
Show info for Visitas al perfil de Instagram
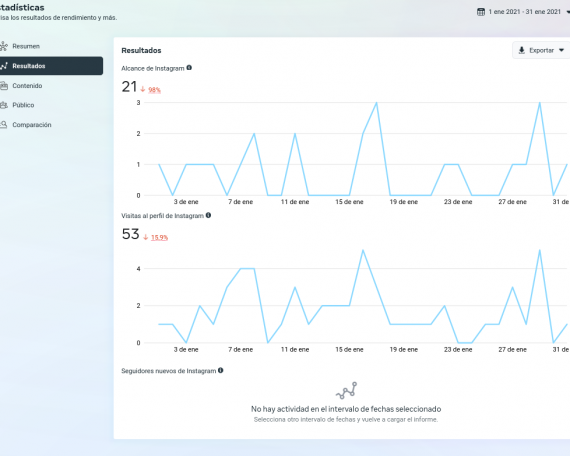click(208, 215)
